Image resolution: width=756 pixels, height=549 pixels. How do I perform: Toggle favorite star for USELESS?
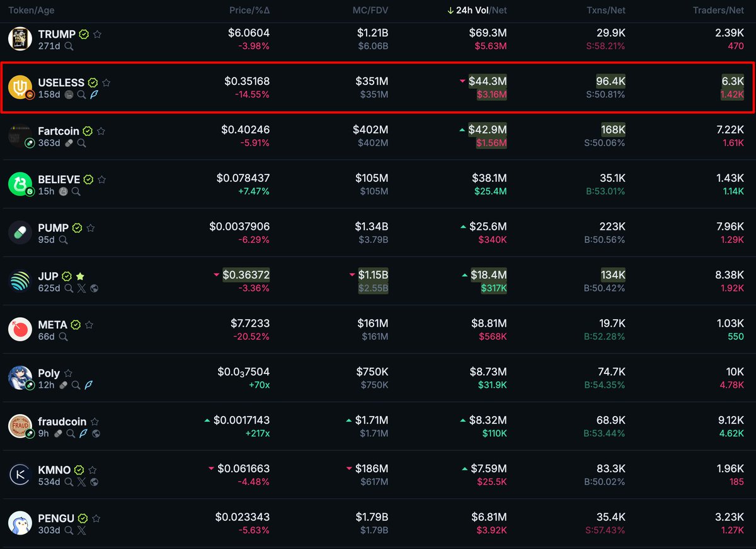pyautogui.click(x=106, y=82)
